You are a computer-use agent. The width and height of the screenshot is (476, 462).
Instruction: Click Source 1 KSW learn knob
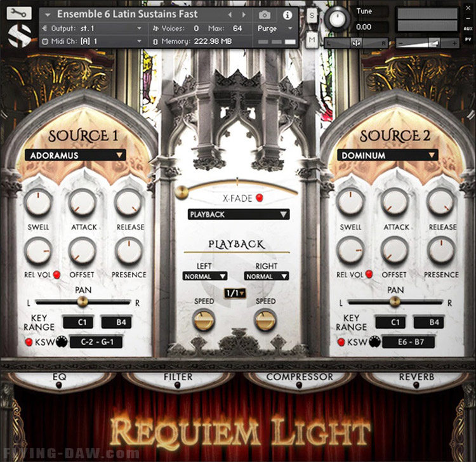pyautogui.click(x=62, y=341)
